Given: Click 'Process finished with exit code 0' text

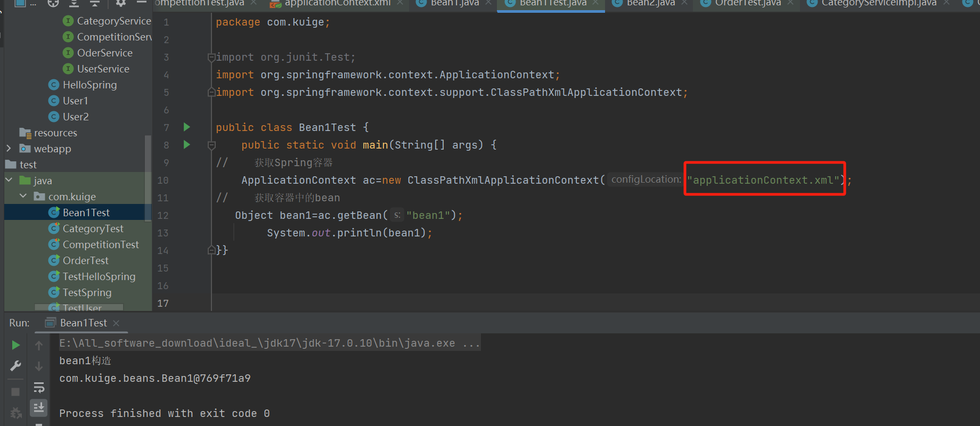Looking at the screenshot, I should [x=165, y=414].
